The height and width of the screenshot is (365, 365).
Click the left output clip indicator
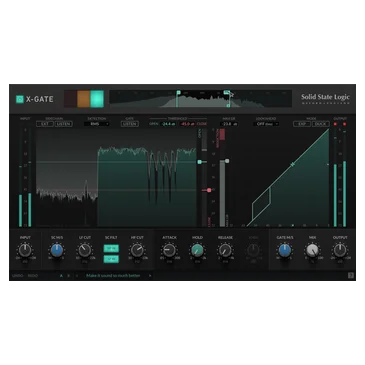tap(335, 124)
